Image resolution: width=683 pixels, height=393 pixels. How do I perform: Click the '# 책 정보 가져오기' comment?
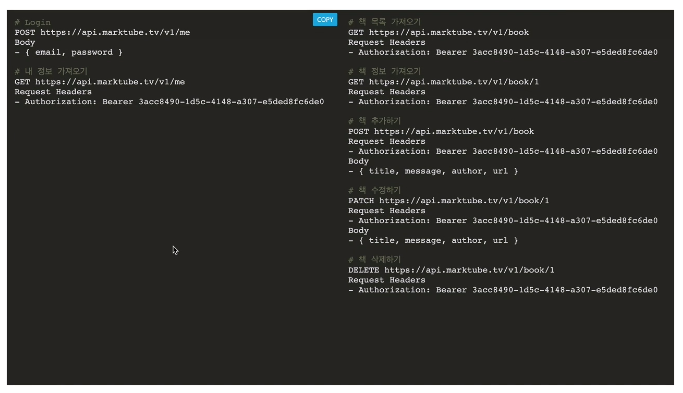385,71
